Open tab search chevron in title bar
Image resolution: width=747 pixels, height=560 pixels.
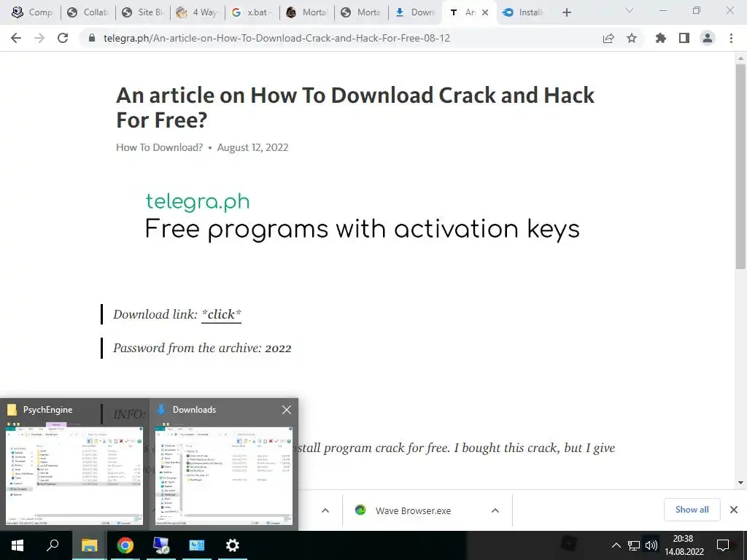(630, 10)
